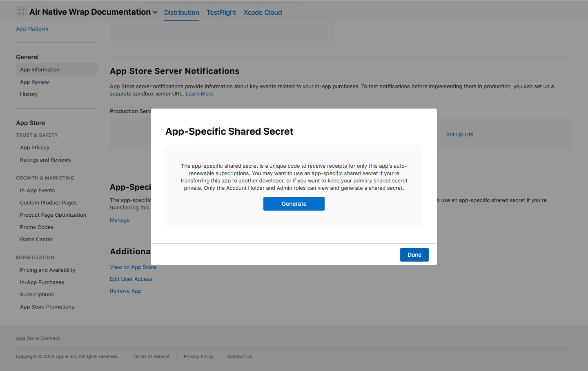Open App Store Promotions
Screen dimensions: 588x371
coord(47,307)
